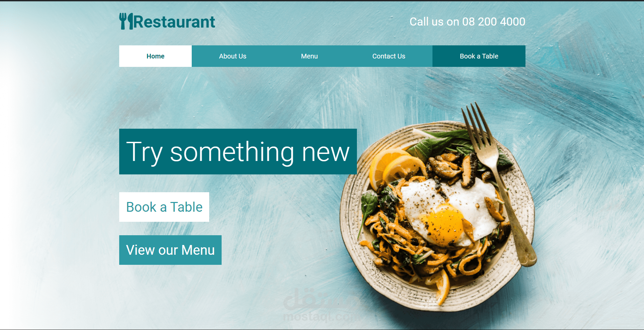Go to the Contact Us page
The height and width of the screenshot is (330, 644).
(389, 56)
